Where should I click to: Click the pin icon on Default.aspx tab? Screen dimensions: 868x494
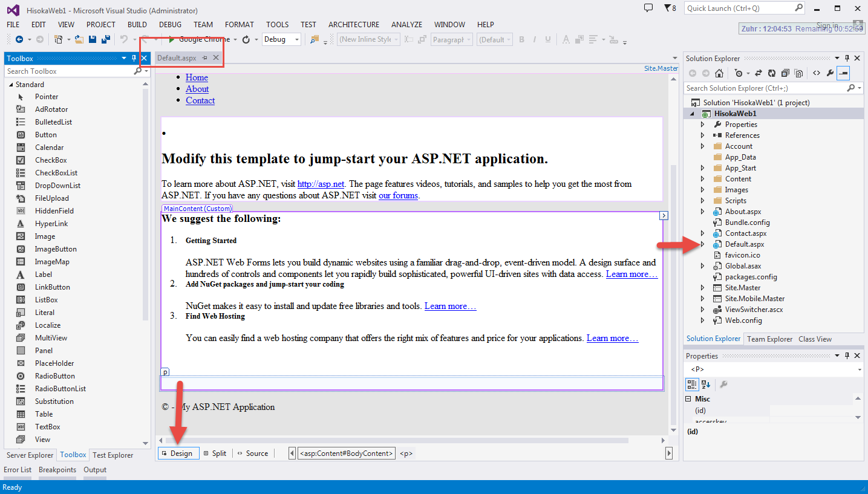pyautogui.click(x=205, y=57)
